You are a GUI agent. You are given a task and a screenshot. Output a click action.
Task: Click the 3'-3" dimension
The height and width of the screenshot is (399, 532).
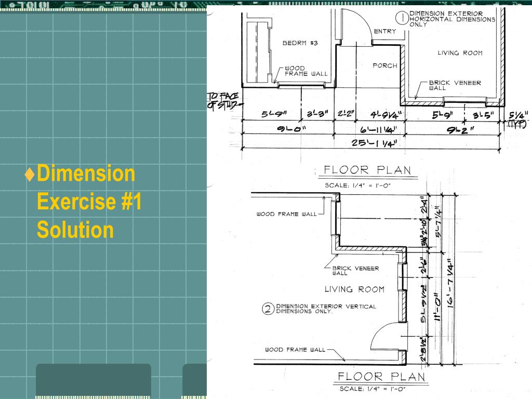pyautogui.click(x=317, y=114)
